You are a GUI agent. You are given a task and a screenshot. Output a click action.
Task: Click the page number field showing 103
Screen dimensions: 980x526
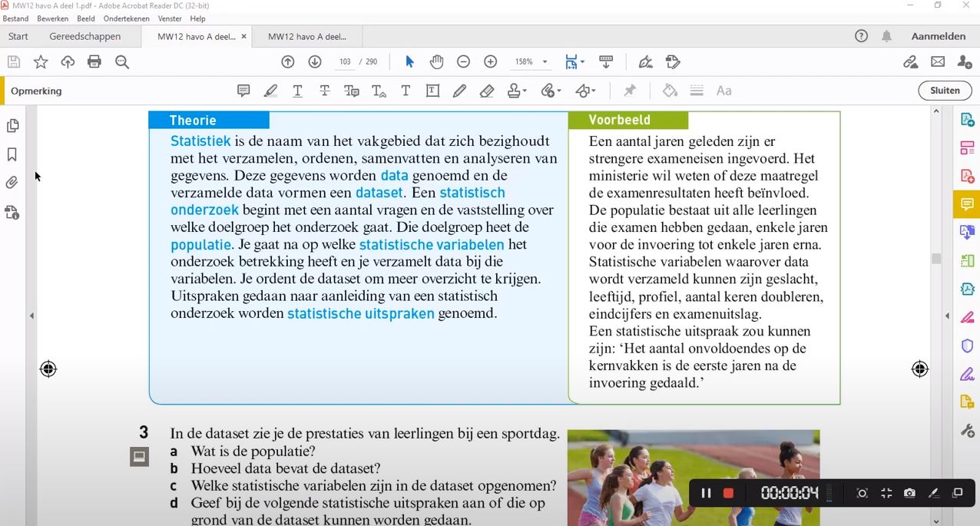(x=345, y=61)
